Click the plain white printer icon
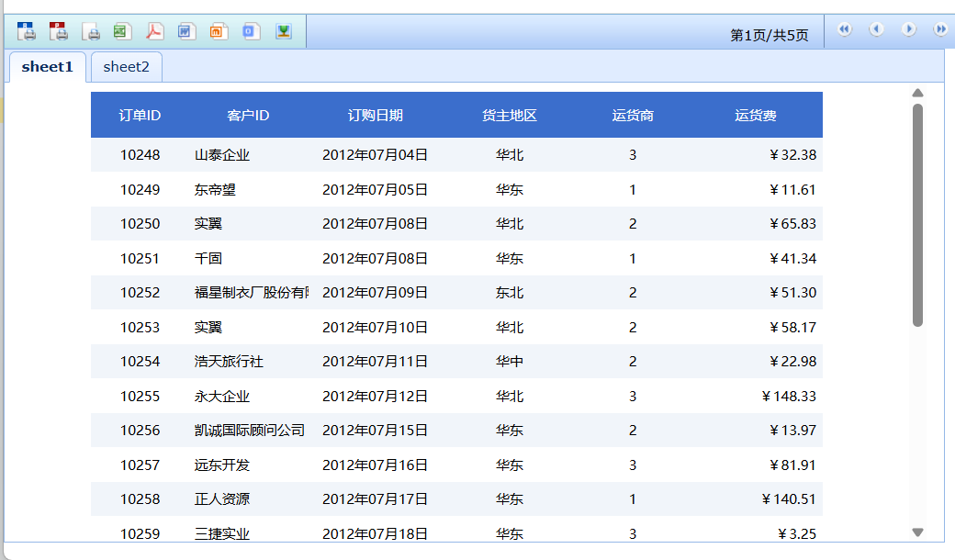955x560 pixels. 91,31
